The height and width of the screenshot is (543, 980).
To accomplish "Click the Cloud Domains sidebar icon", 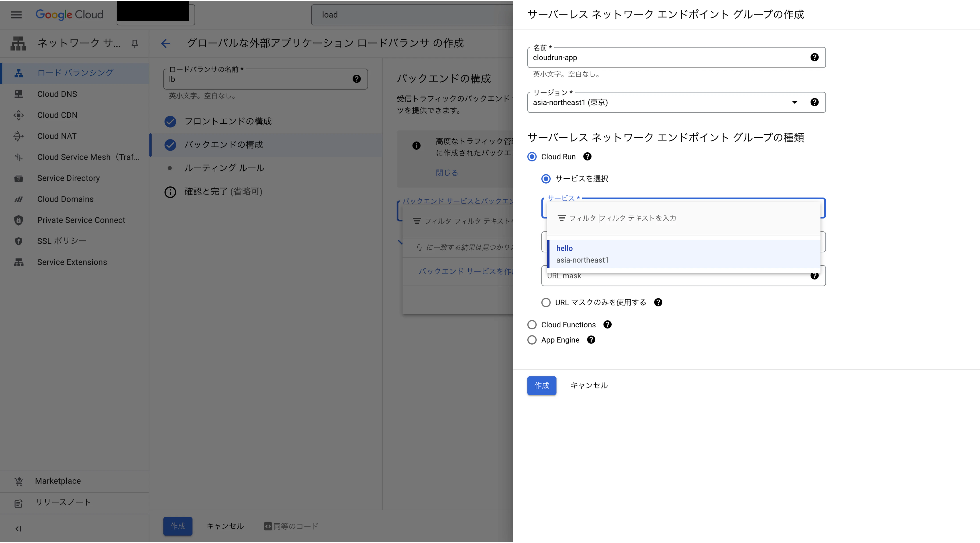I will coord(19,199).
